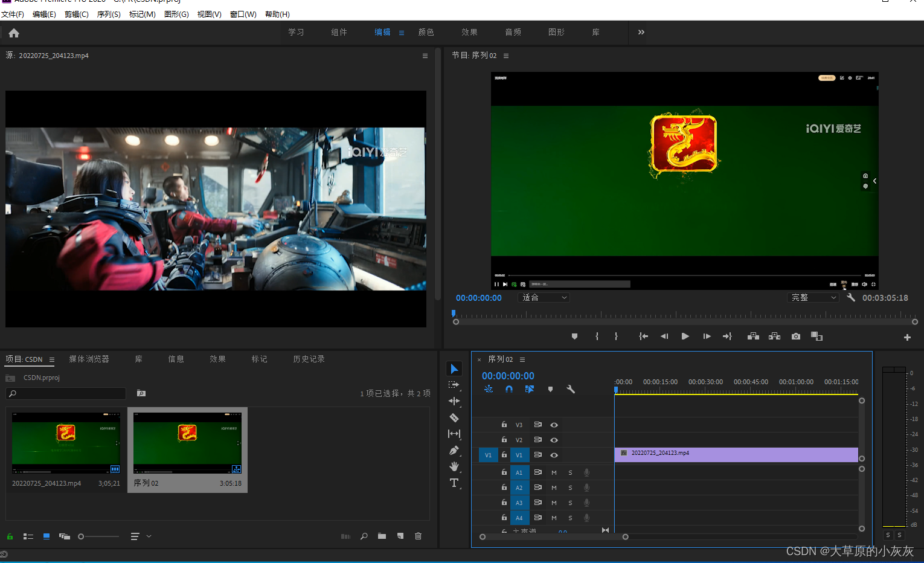The width and height of the screenshot is (924, 563).
Task: Switch to icon view in Project
Action: 47,536
